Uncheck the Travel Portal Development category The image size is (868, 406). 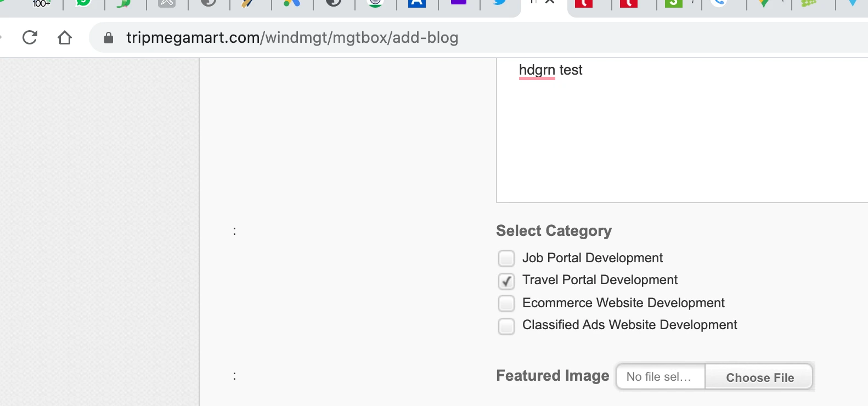[506, 281]
